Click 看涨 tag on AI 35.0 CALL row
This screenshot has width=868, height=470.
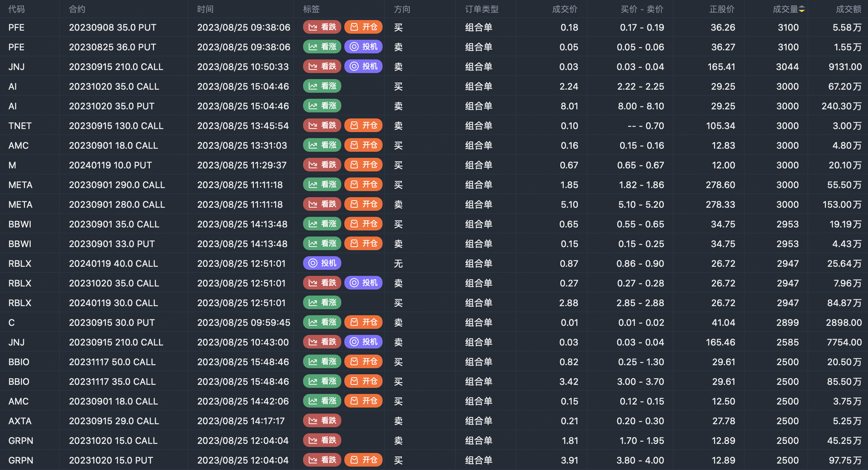coord(322,86)
